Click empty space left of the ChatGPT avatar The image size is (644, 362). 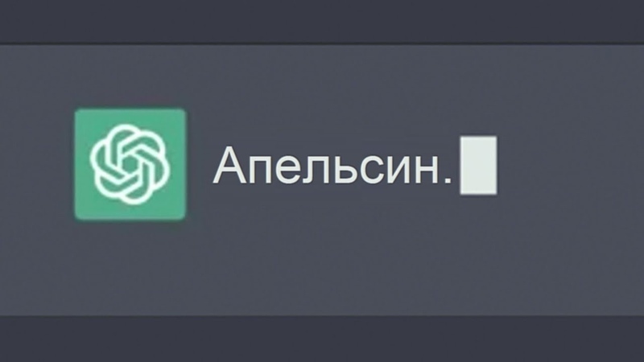(37, 164)
